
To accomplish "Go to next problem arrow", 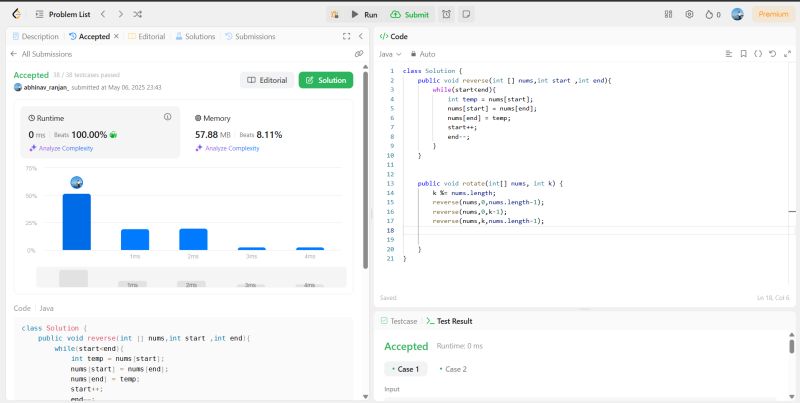I will 120,14.
